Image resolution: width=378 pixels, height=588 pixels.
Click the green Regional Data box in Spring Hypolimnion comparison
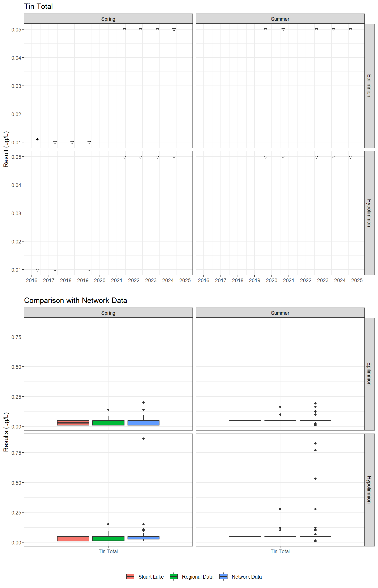tap(108, 538)
